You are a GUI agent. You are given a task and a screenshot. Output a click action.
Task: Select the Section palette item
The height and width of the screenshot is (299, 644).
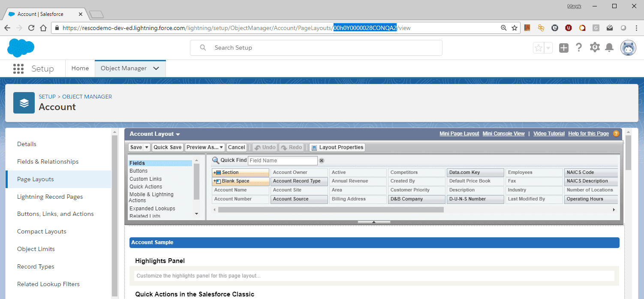(x=241, y=172)
